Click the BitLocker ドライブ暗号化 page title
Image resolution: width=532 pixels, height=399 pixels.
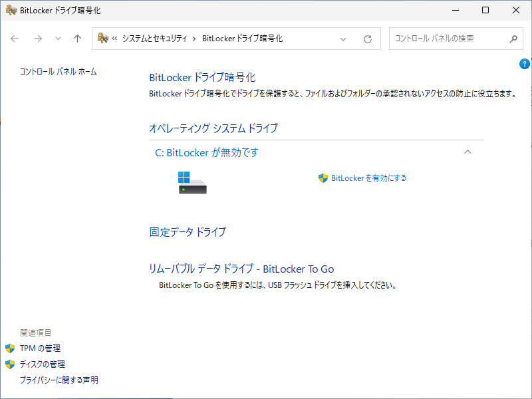[x=202, y=77]
